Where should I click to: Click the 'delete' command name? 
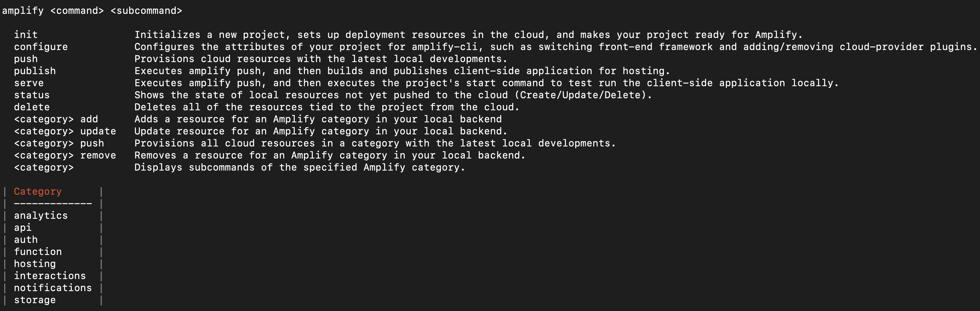[x=32, y=107]
